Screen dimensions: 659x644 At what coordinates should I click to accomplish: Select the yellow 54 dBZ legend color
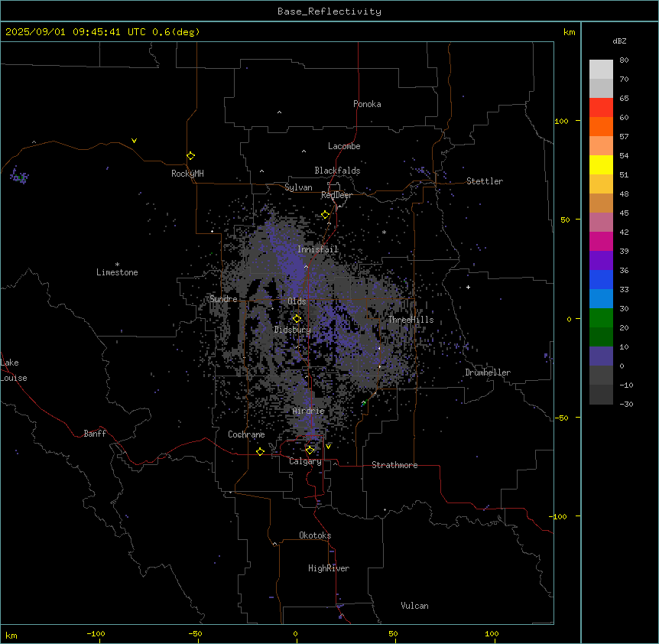coord(601,164)
